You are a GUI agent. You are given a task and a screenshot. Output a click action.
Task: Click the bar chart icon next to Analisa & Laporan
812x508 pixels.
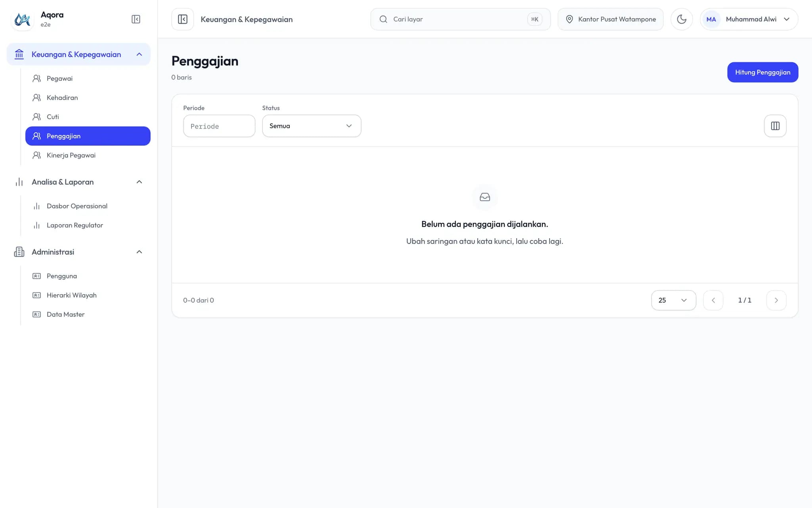[x=19, y=182]
